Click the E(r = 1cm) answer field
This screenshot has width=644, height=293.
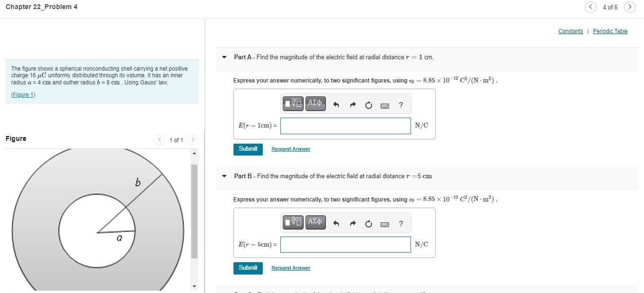point(346,126)
